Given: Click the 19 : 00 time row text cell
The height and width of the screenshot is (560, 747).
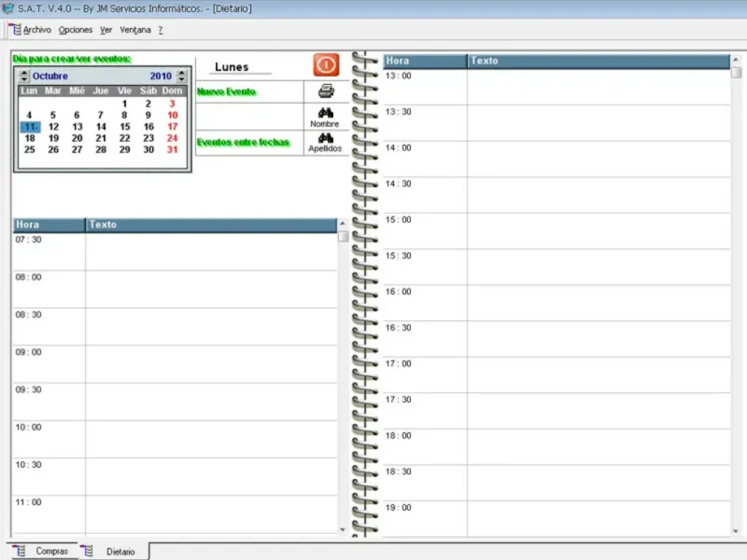Looking at the screenshot, I should coord(599,519).
